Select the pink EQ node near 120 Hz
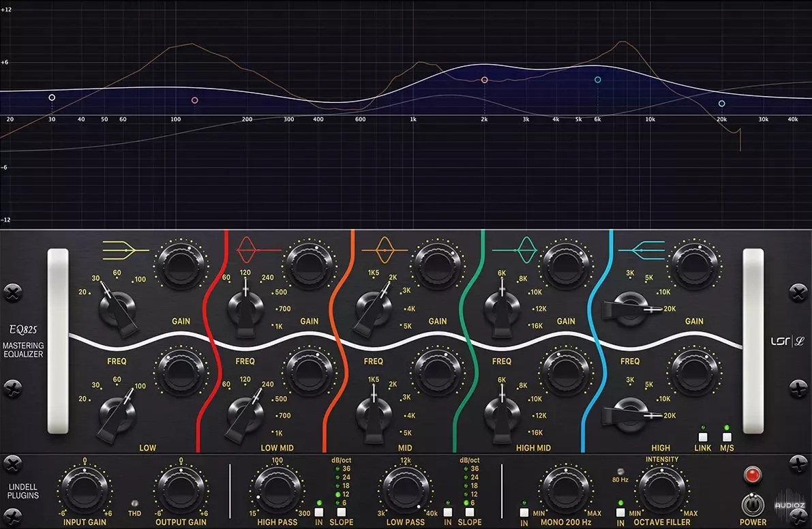The width and height of the screenshot is (812, 529). (x=195, y=100)
